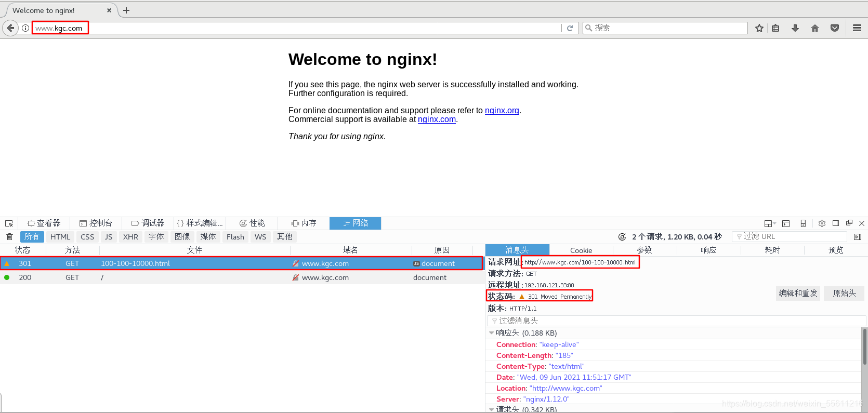This screenshot has height=413, width=868.
Task: Toggle the 图像 images filter
Action: click(182, 237)
